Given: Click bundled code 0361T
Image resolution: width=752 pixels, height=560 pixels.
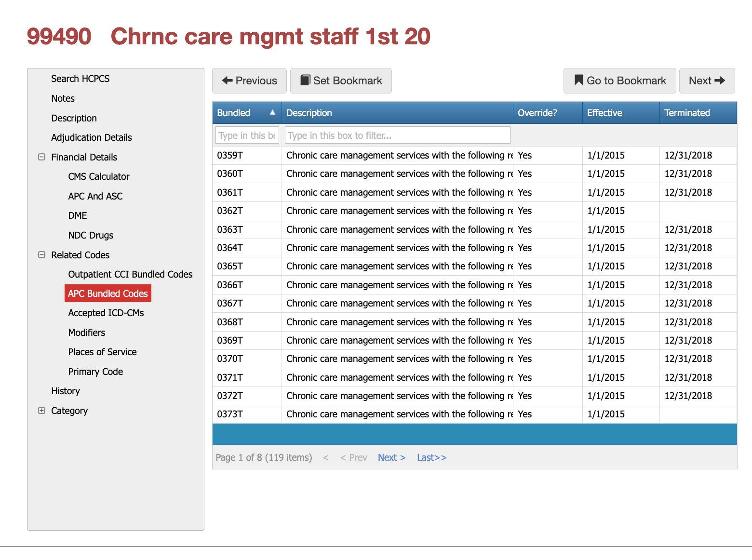Looking at the screenshot, I should coord(230,192).
